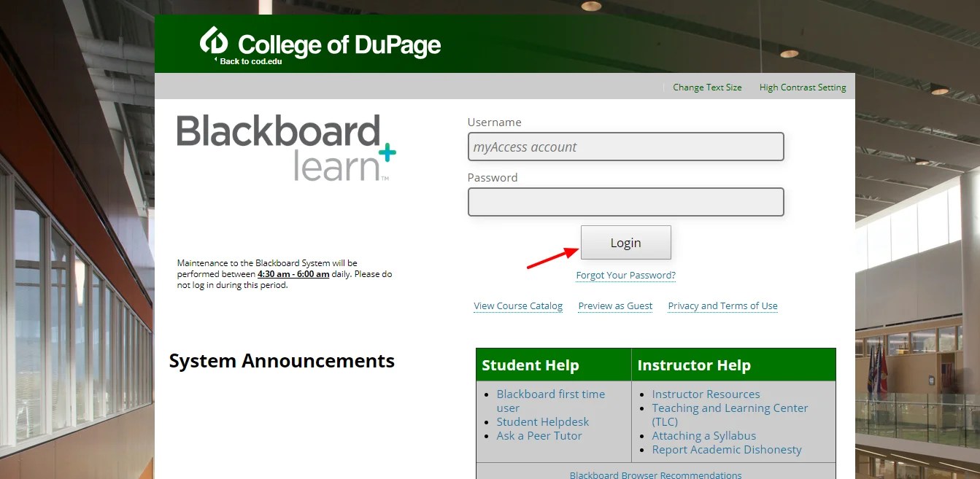
Task: Click Ask a Peer Tutor link
Action: click(539, 436)
